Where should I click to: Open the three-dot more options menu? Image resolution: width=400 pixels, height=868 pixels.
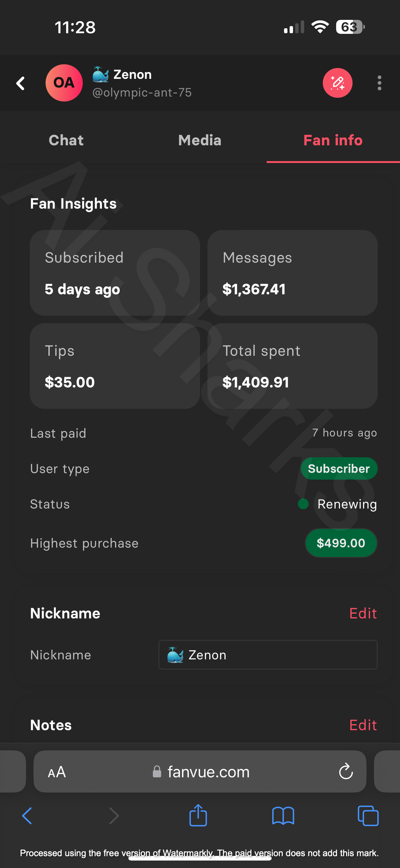click(379, 83)
